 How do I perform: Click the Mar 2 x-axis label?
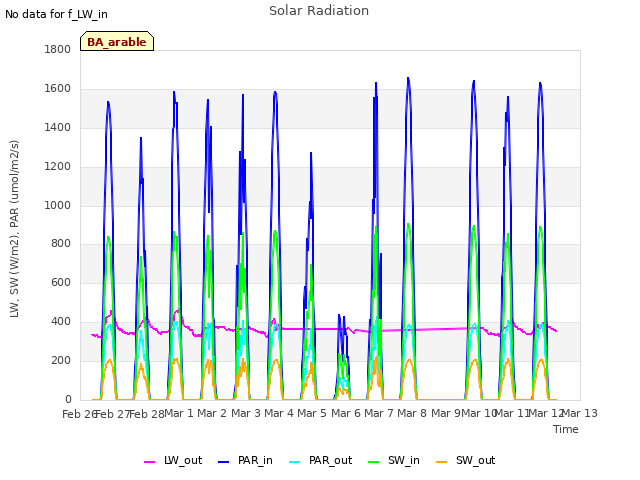click(x=212, y=413)
